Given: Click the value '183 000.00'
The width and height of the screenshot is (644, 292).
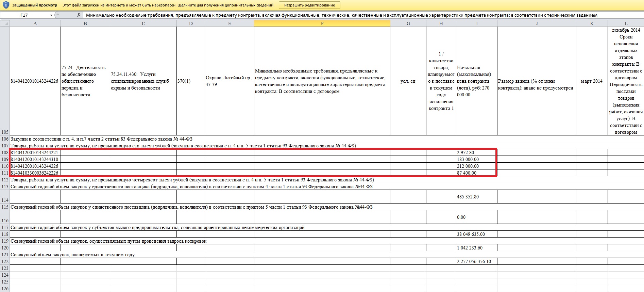Looking at the screenshot, I should pos(468,159).
